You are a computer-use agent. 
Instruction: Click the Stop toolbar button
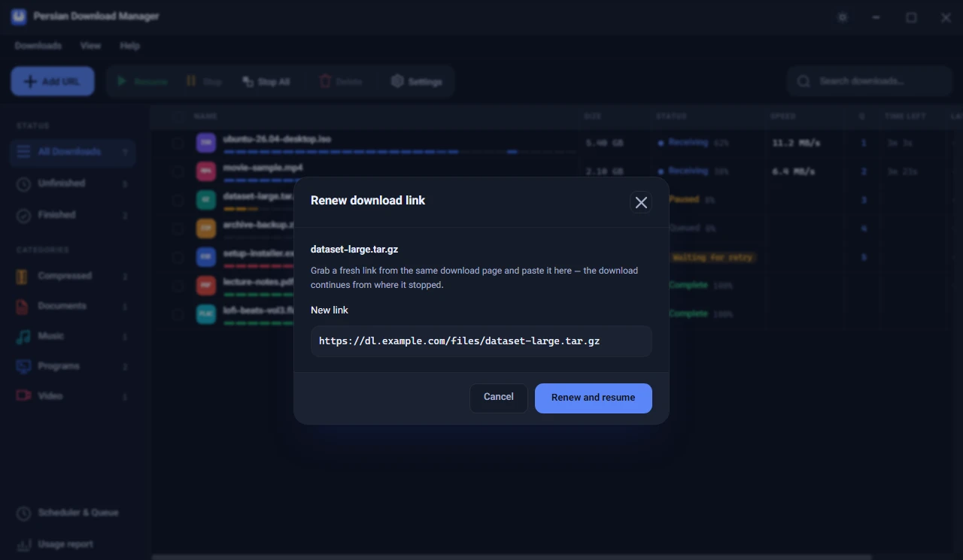[x=204, y=81]
